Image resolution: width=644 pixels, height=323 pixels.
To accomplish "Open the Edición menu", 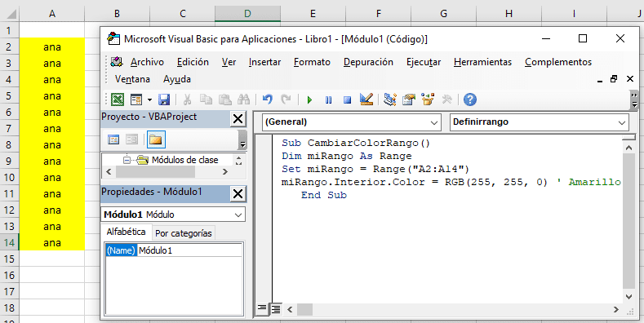I will click(x=193, y=62).
